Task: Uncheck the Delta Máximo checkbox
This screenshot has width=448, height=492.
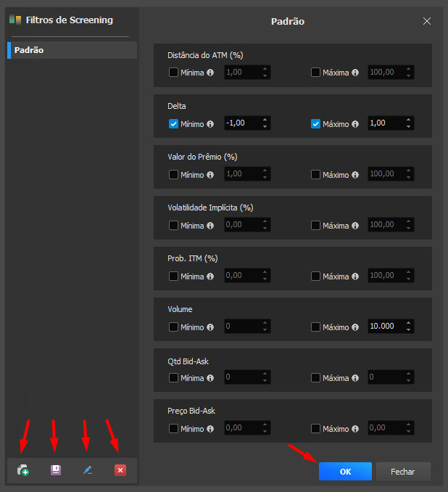Action: pos(315,123)
